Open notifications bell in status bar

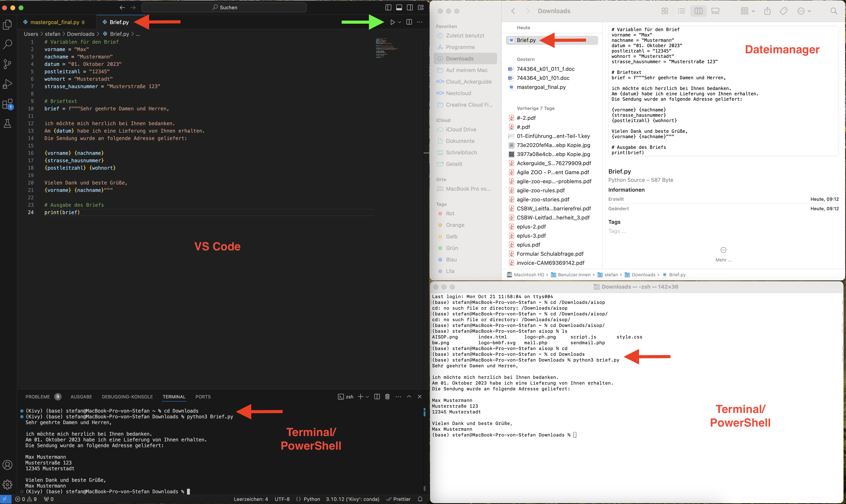pos(420,499)
